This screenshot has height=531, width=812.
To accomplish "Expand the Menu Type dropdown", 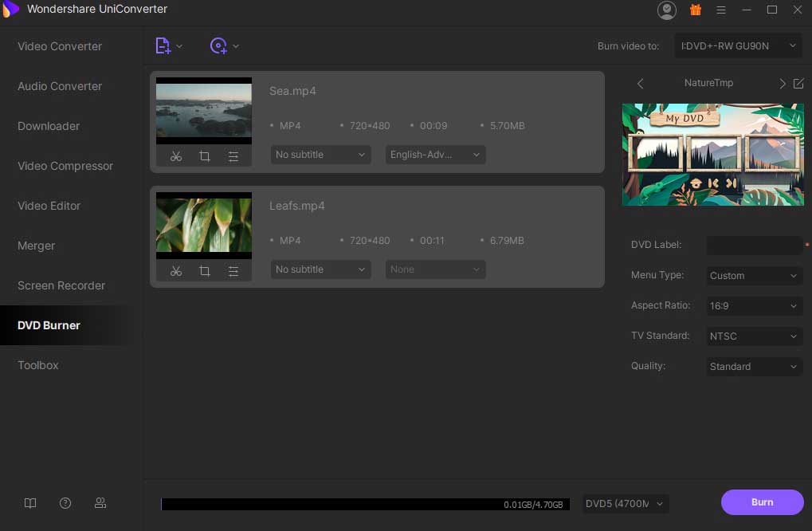I will pos(754,276).
